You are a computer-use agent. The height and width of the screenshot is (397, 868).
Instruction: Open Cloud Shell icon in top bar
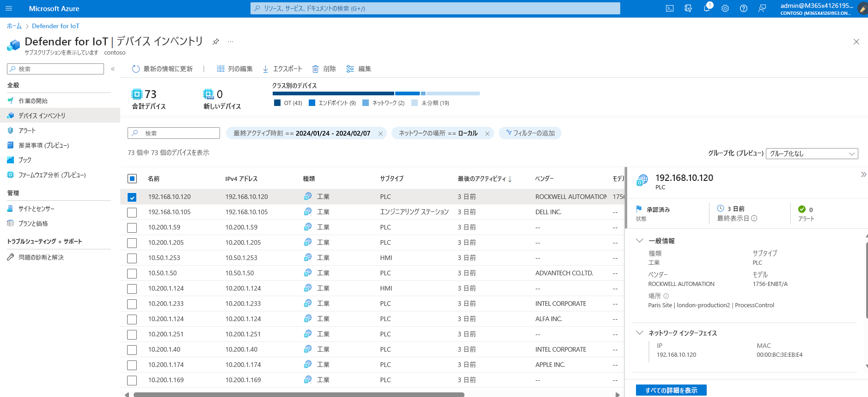pos(669,8)
